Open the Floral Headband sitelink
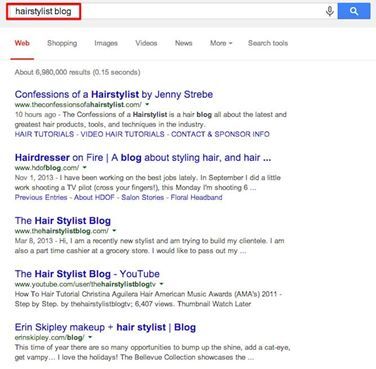The width and height of the screenshot is (376, 369). tap(196, 197)
